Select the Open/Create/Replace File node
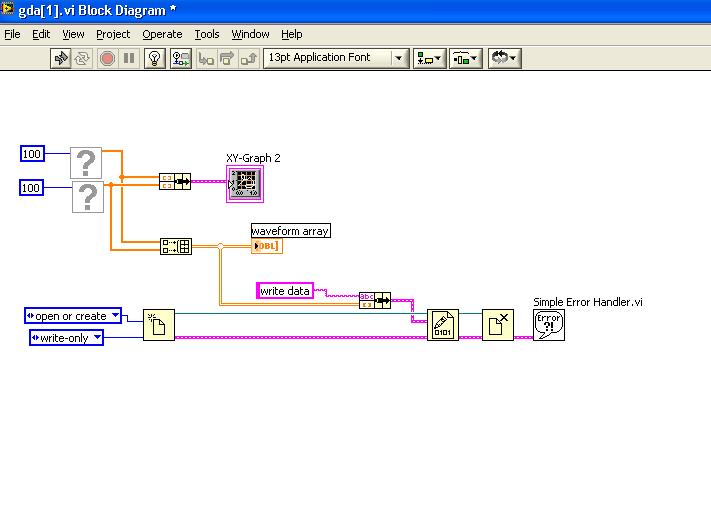Image resolution: width=711 pixels, height=512 pixels. (x=159, y=325)
